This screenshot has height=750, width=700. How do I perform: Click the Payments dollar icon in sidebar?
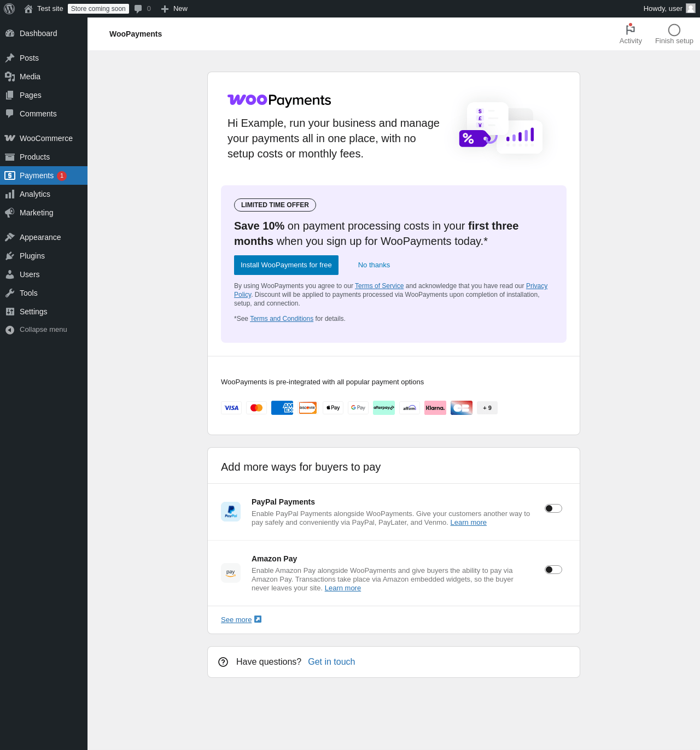point(10,175)
